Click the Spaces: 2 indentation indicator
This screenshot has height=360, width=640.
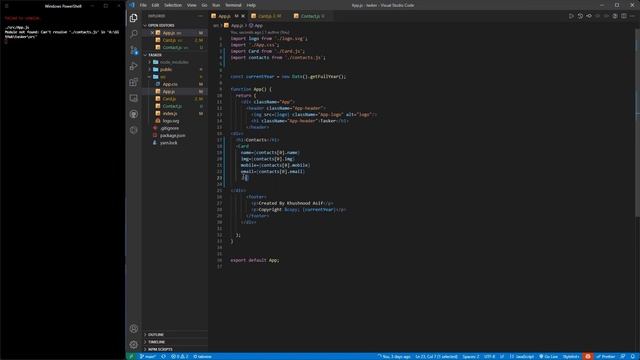(471, 356)
